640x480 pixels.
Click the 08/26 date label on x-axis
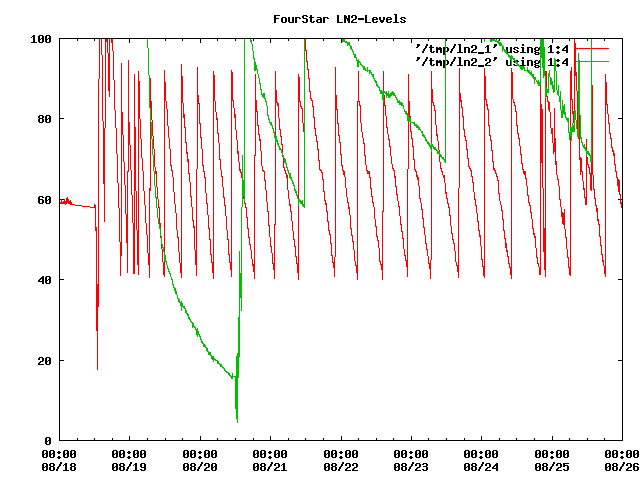point(621,466)
